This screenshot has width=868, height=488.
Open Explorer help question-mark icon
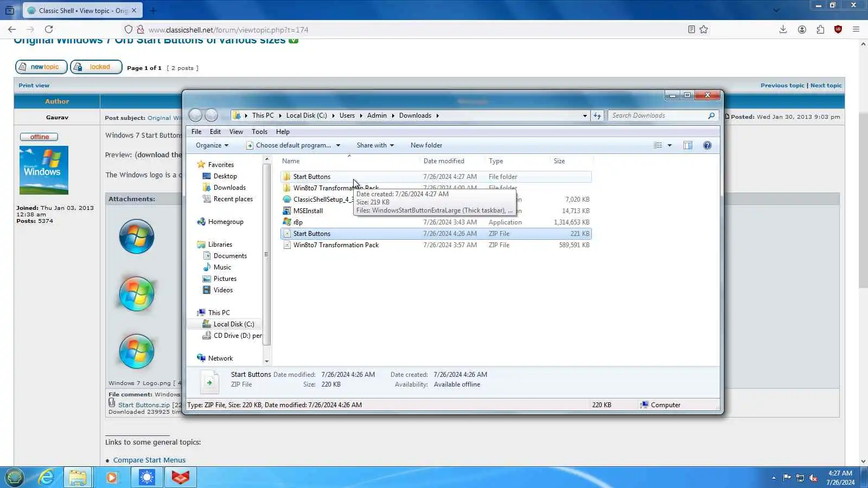(707, 145)
